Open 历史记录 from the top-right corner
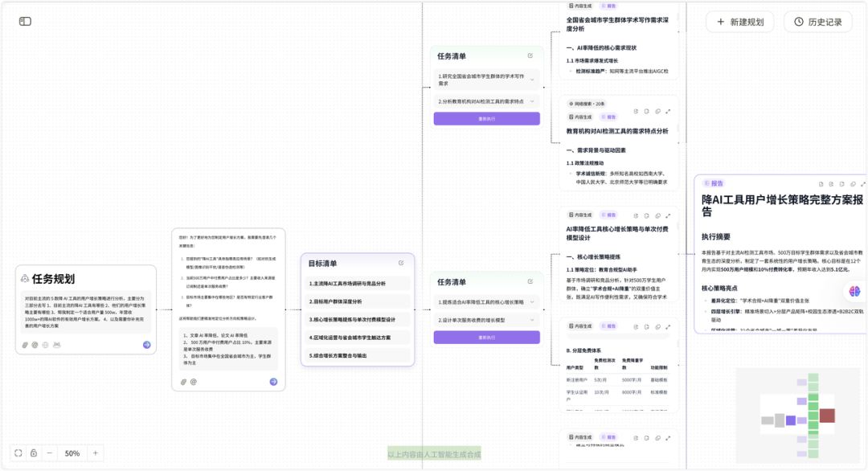 tap(820, 22)
